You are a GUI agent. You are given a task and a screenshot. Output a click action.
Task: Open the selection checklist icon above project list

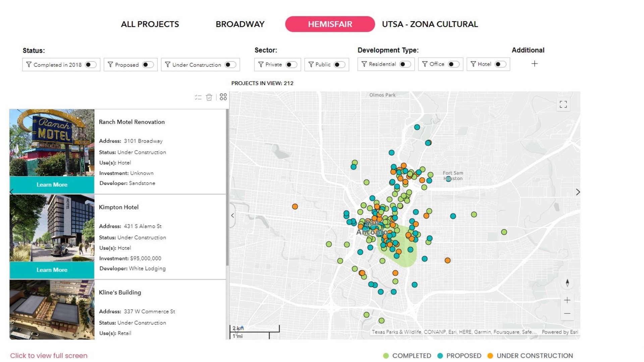[x=198, y=98]
